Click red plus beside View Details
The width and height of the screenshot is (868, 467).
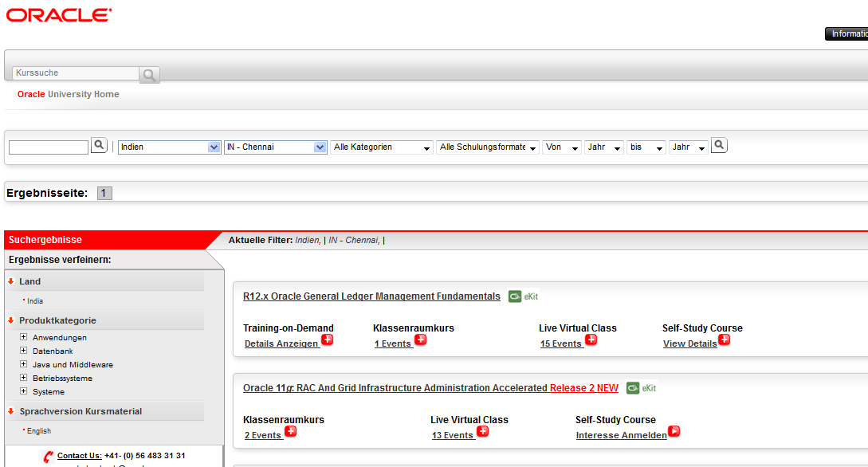724,339
